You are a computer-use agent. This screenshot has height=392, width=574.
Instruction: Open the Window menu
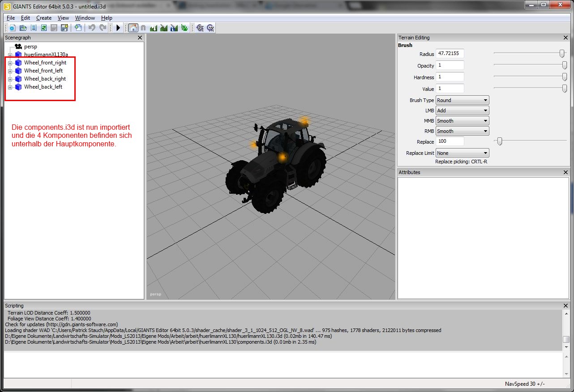[85, 18]
